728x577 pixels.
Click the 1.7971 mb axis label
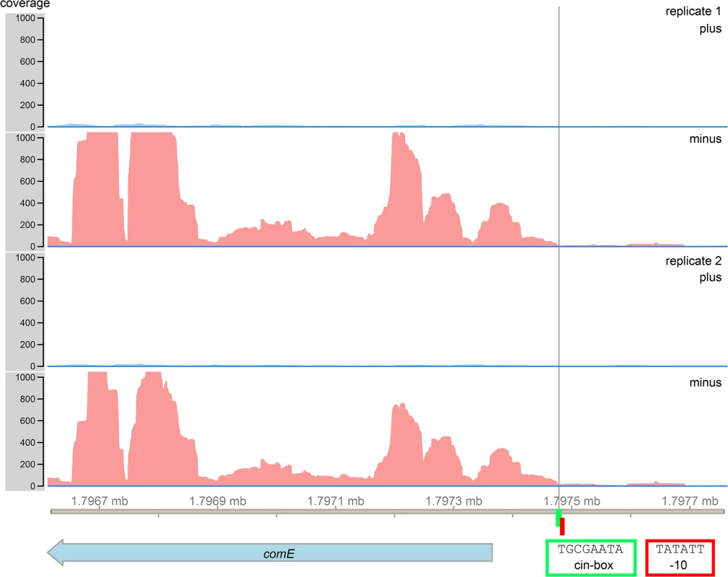[335, 501]
